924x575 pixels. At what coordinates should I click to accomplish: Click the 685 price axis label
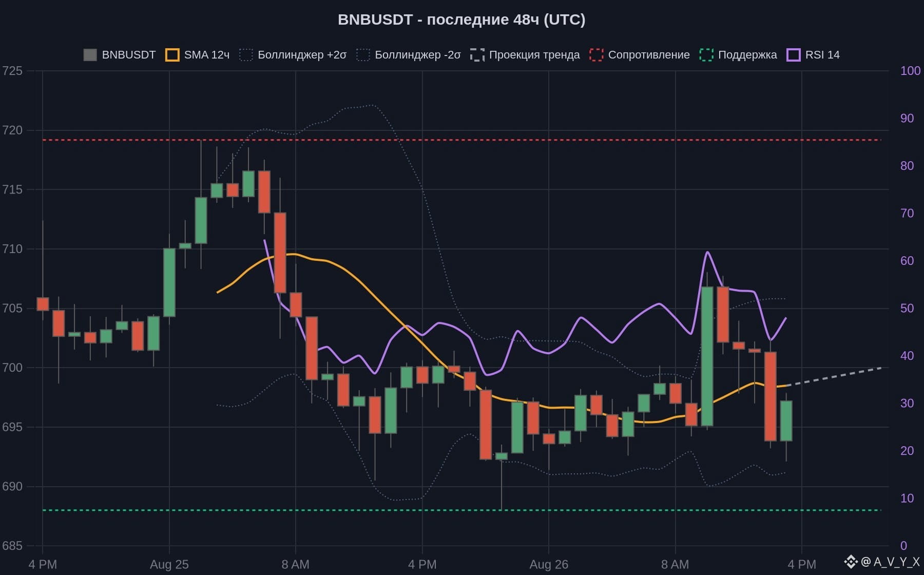(x=12, y=546)
